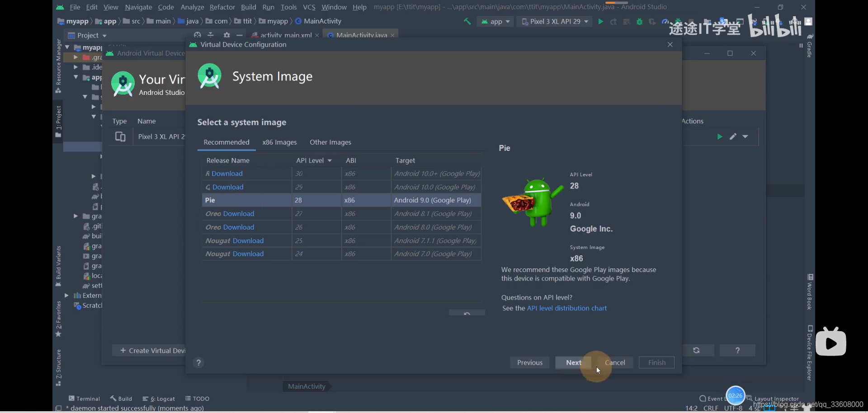868x413 pixels.
Task: Open the Refactor menu
Action: [x=222, y=7]
